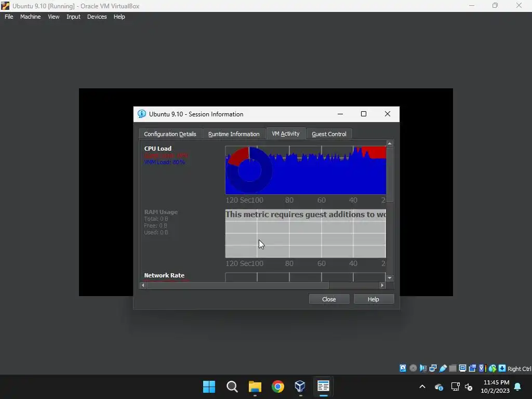Viewport: 532px width, 399px height.
Task: Click the "Used: 0 B" label
Action: [156, 232]
